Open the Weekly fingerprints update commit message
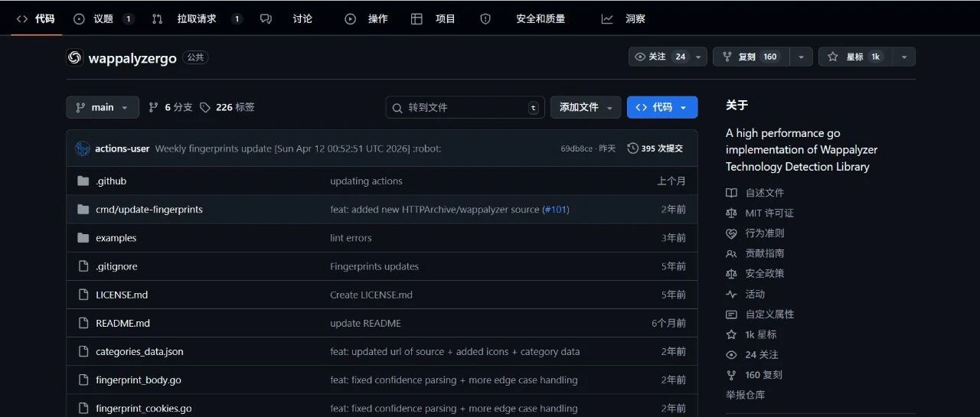Viewport: 980px width, 417px height. 298,148
